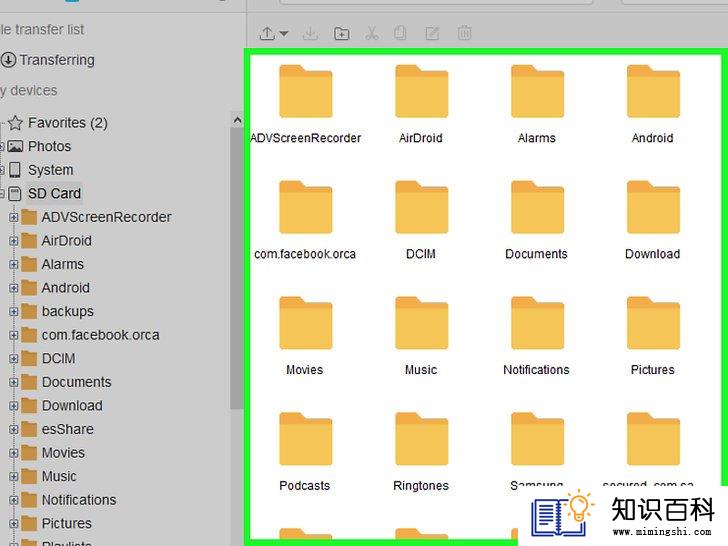Click the sidebar scrollbar up arrow
728x546 pixels.
click(237, 121)
